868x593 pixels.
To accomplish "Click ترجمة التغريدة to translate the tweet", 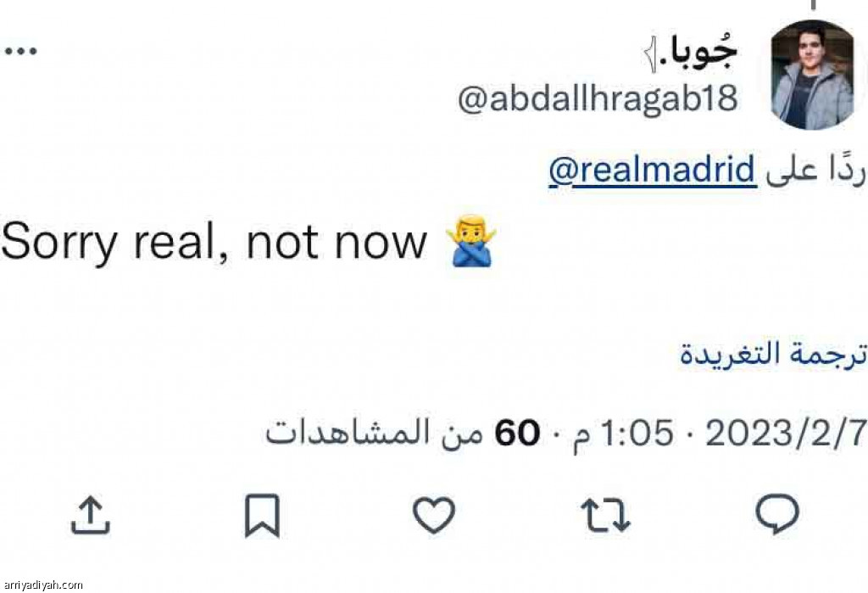I will click(x=773, y=355).
